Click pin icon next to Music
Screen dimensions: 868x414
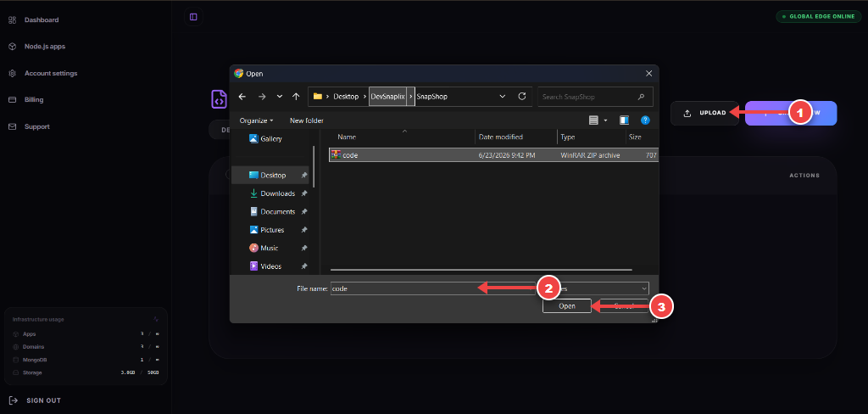304,249
